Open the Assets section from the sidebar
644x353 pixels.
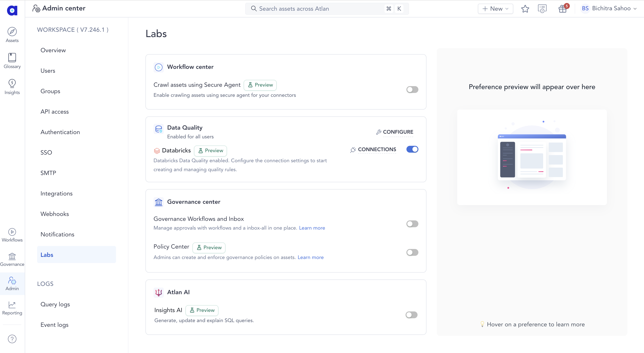(12, 35)
